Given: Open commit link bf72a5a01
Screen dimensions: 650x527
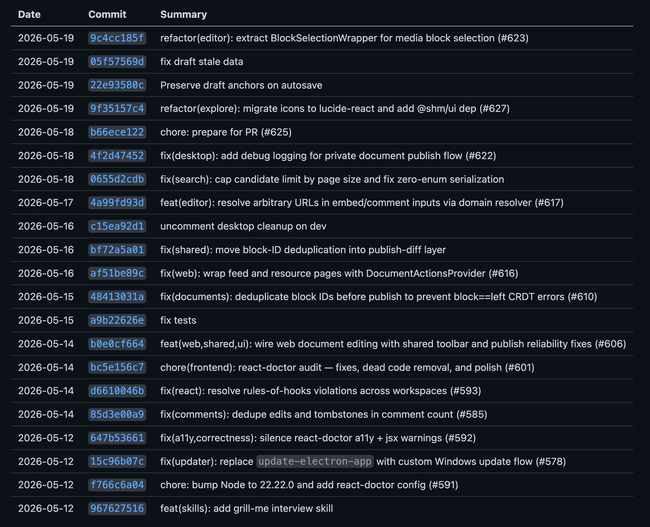Looking at the screenshot, I should click(x=117, y=250).
